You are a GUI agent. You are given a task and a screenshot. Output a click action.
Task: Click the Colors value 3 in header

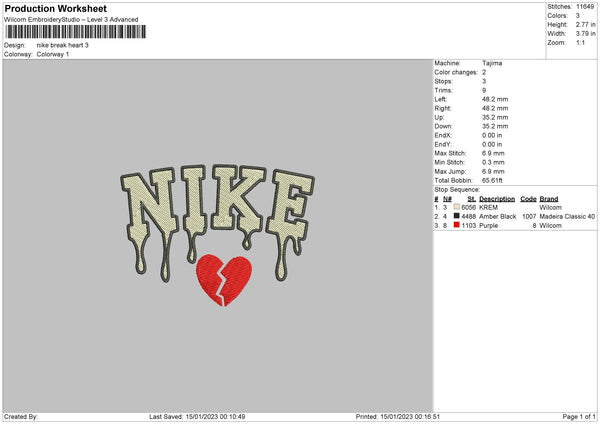pos(578,16)
